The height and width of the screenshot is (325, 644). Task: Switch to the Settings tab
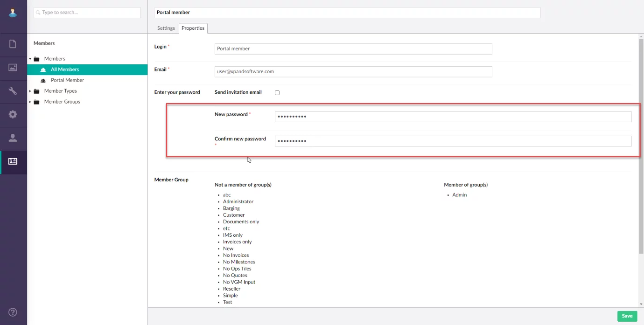pyautogui.click(x=166, y=28)
